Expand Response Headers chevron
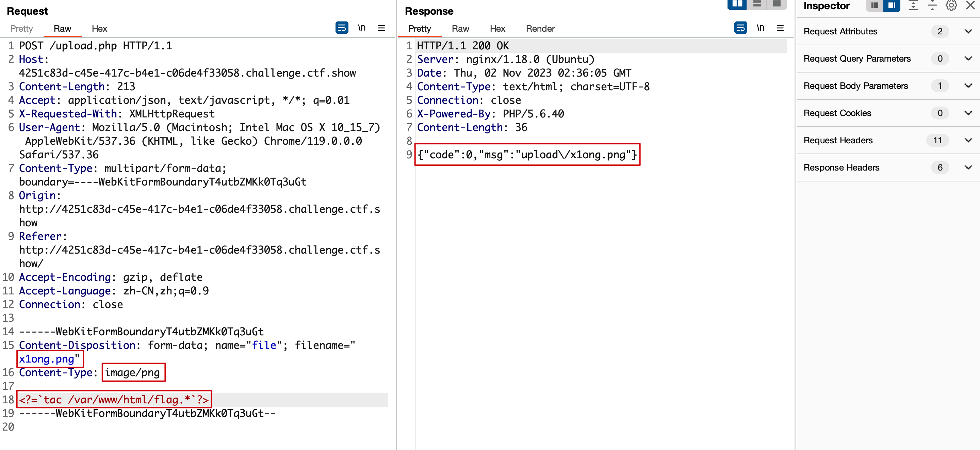Viewport: 980px width, 450px height. point(968,167)
